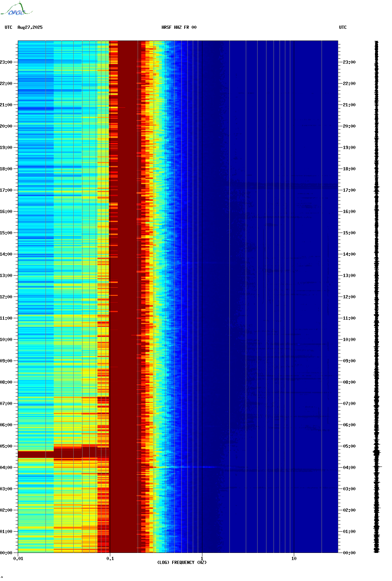The height and width of the screenshot is (581, 392).
Task: Click the left-axis 17:00 time label
Action: [6, 190]
